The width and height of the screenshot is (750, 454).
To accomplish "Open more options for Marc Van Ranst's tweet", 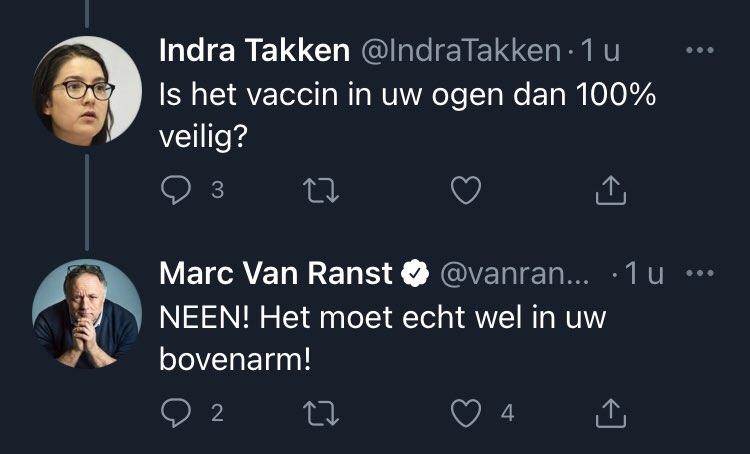I will click(x=699, y=273).
